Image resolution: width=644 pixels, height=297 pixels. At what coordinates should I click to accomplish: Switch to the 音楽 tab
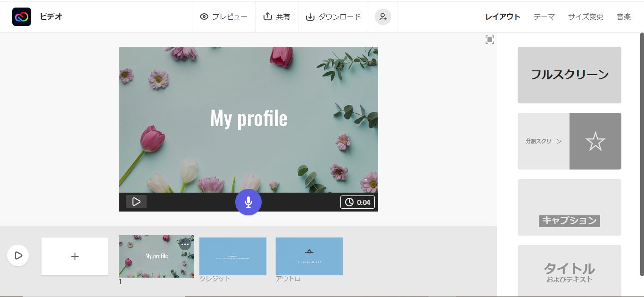click(x=624, y=17)
